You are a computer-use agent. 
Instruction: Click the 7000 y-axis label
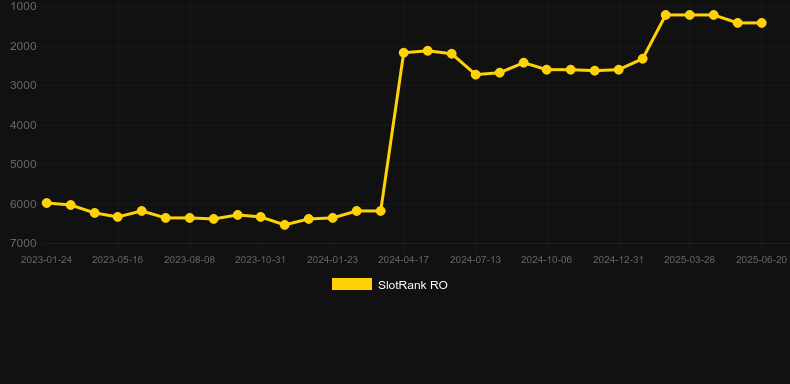[x=23, y=243]
